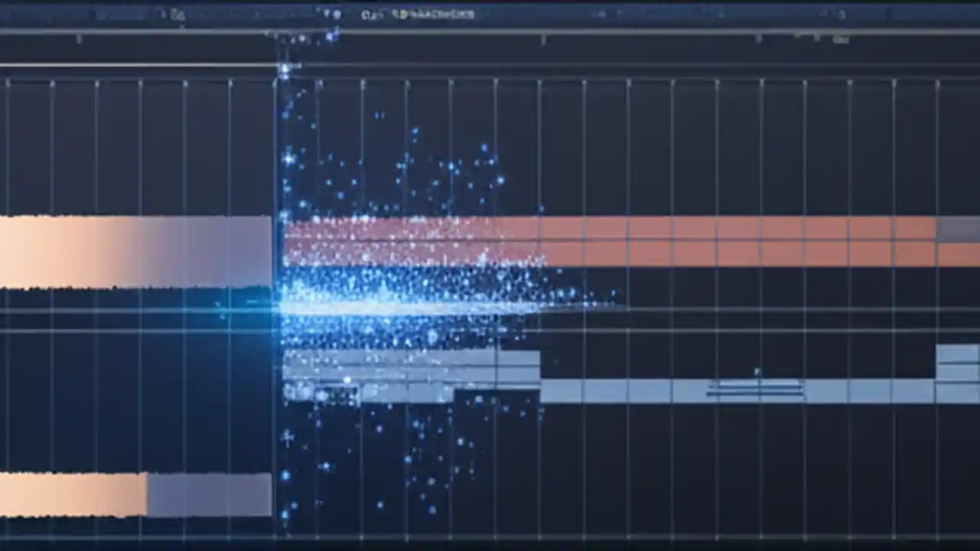Click the horizontal zoom slider at top right

[x=823, y=14]
